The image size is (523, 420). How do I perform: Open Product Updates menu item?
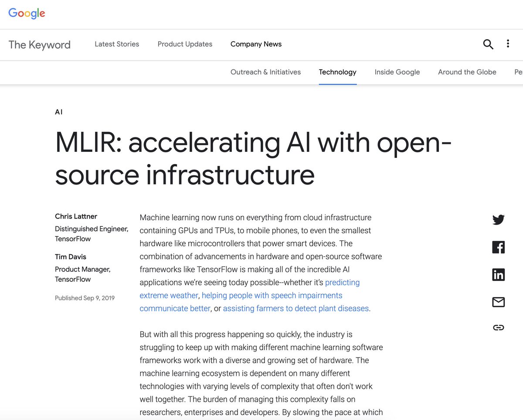coord(185,44)
